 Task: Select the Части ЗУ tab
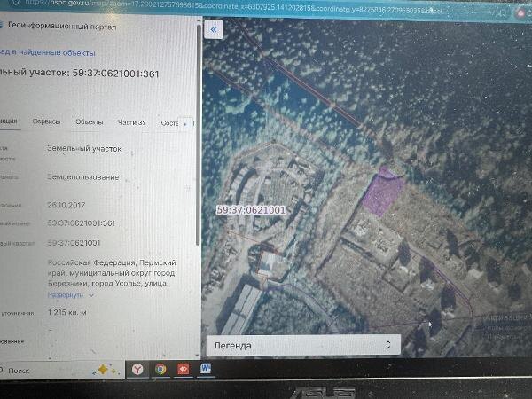pyautogui.click(x=132, y=122)
